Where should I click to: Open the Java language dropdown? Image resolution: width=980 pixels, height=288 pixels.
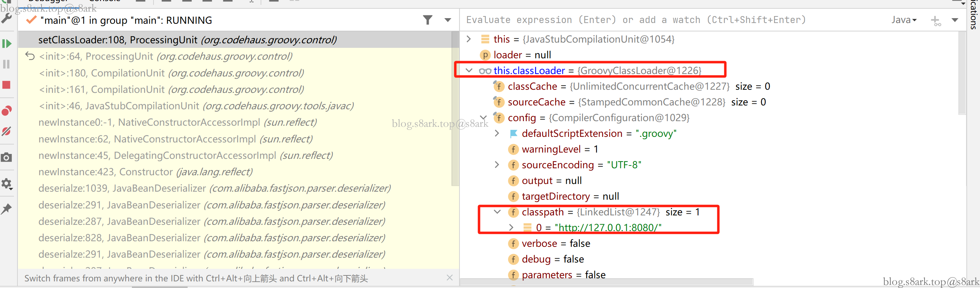pos(904,20)
